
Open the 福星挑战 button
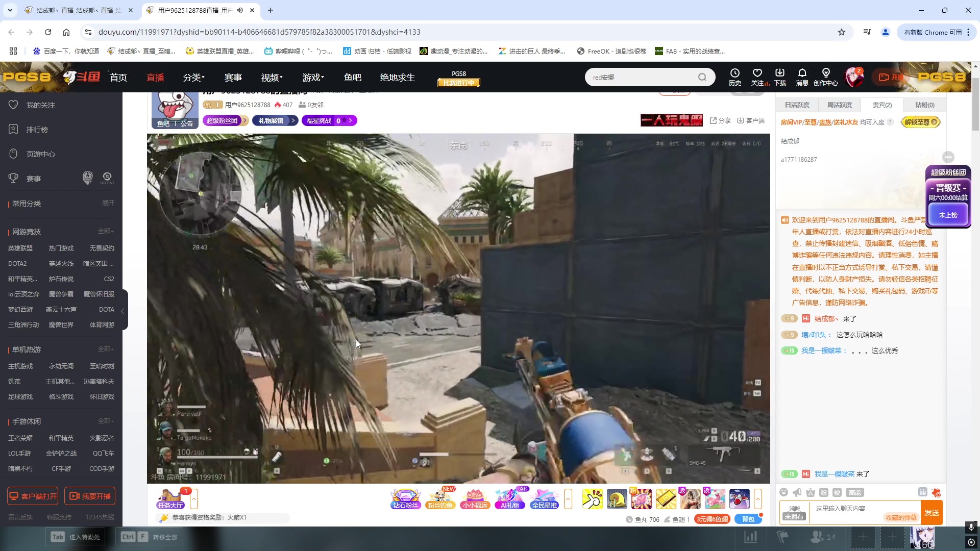click(x=329, y=120)
